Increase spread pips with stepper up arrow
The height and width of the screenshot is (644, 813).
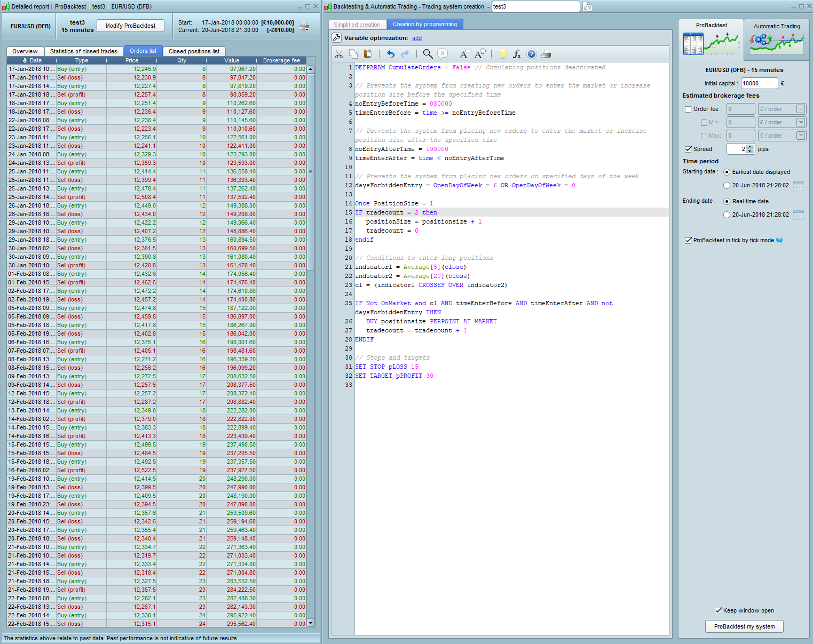click(x=750, y=147)
